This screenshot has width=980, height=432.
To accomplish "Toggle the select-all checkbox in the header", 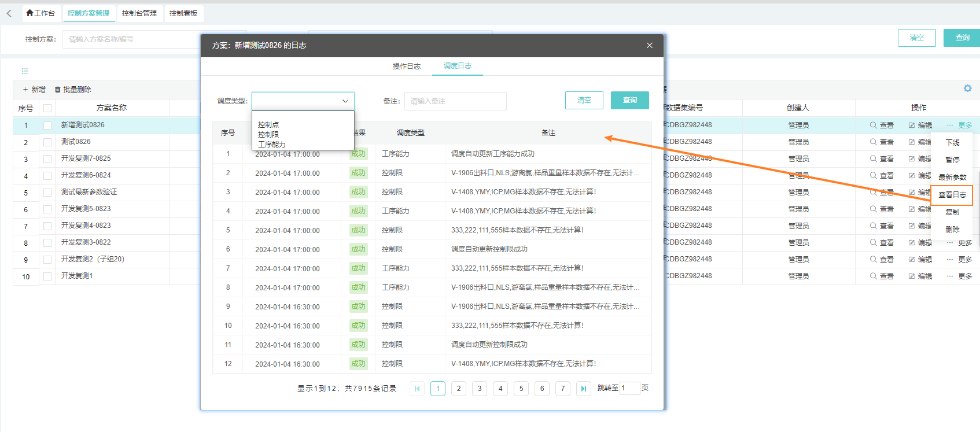I will click(47, 108).
